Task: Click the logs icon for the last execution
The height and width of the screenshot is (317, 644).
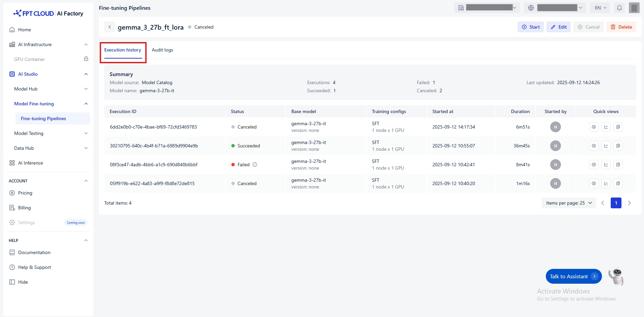Action: pyautogui.click(x=618, y=183)
